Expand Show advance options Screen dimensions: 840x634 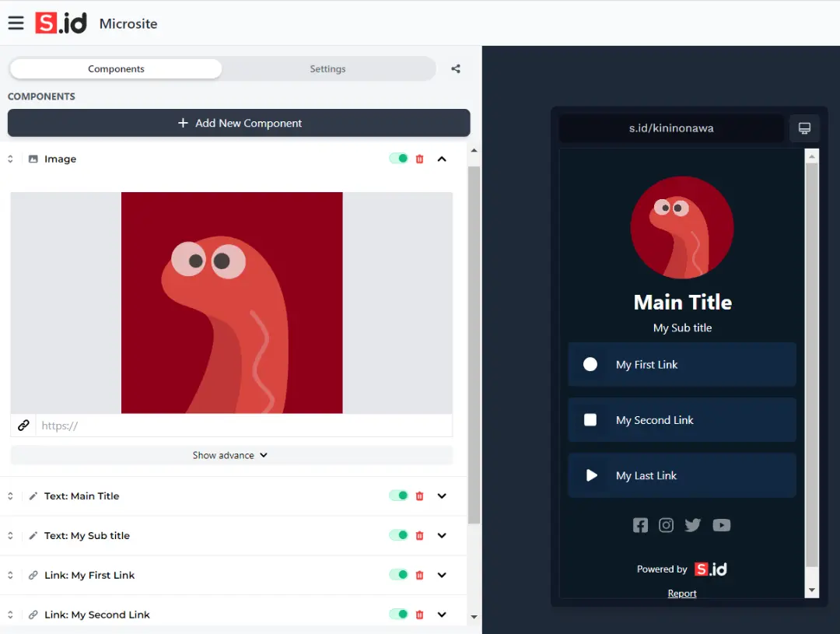231,455
